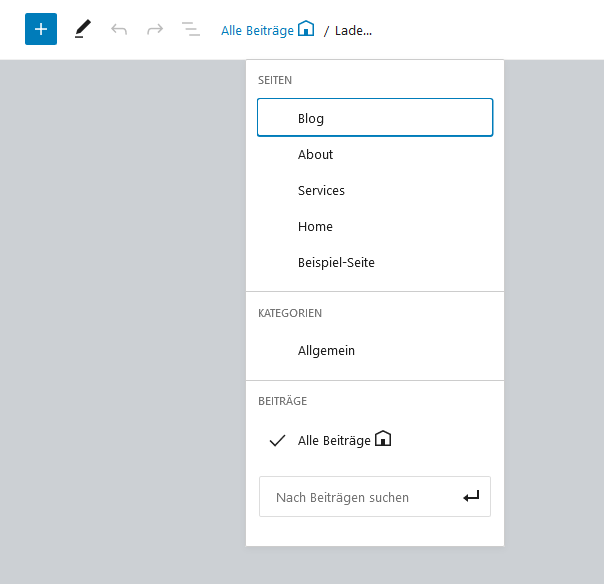604x584 pixels.
Task: Focus the Nach Beiträgen suchen search field
Action: click(375, 497)
